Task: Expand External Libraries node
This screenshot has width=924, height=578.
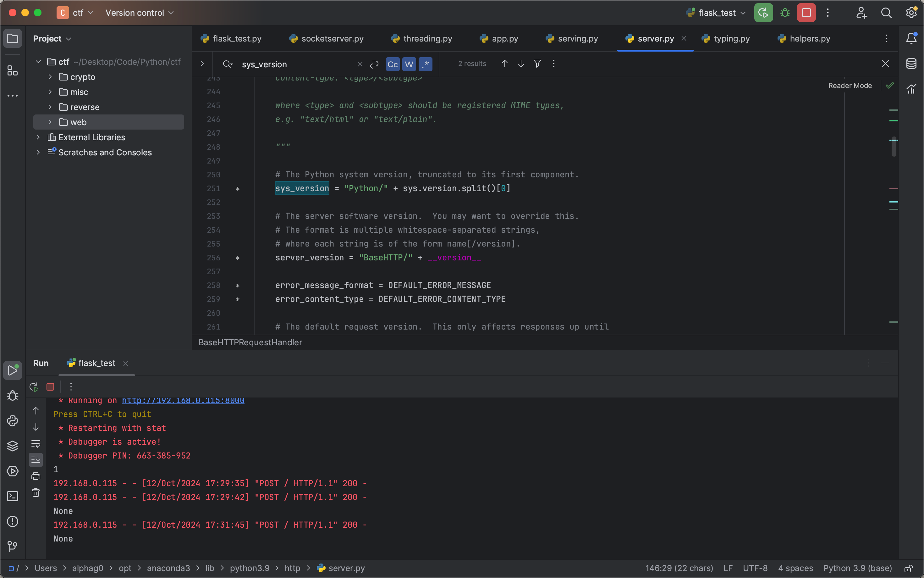Action: tap(38, 137)
